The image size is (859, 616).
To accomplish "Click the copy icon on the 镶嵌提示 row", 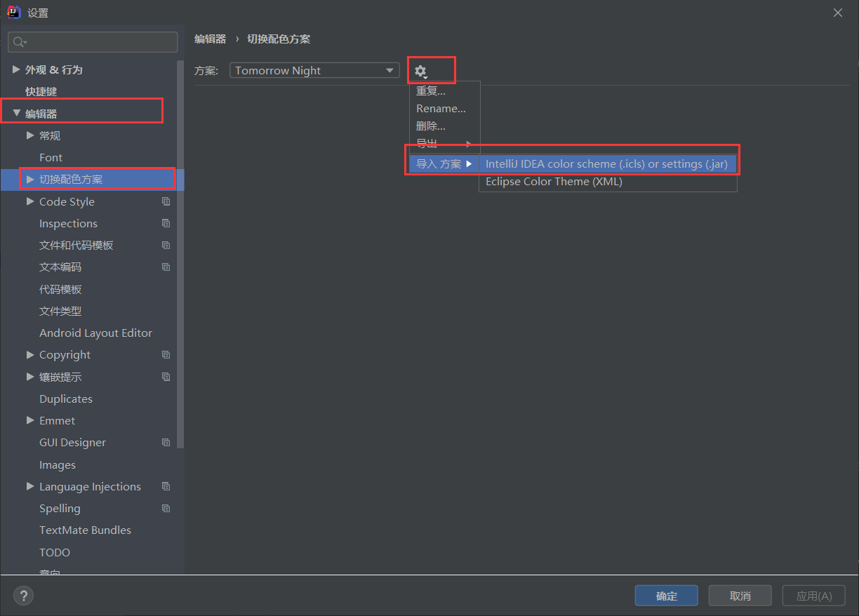I will coord(166,377).
